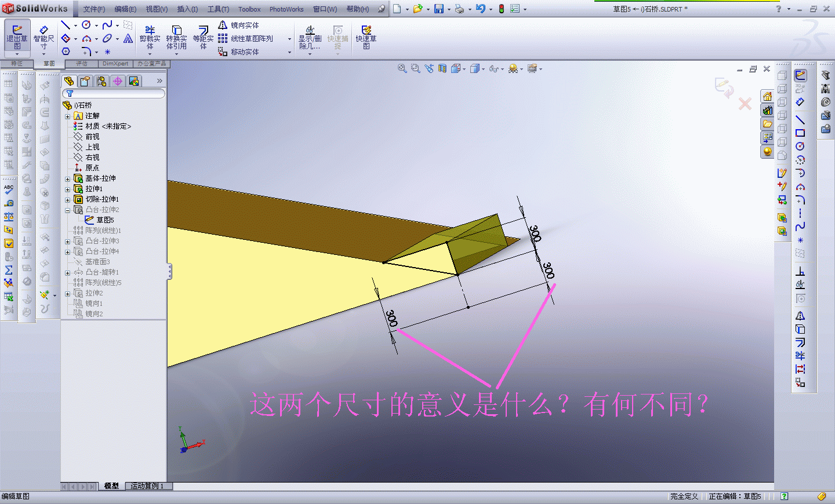835x504 pixels.
Task: Select the Sketch Fillet tool in ribbon
Action: coord(86,52)
